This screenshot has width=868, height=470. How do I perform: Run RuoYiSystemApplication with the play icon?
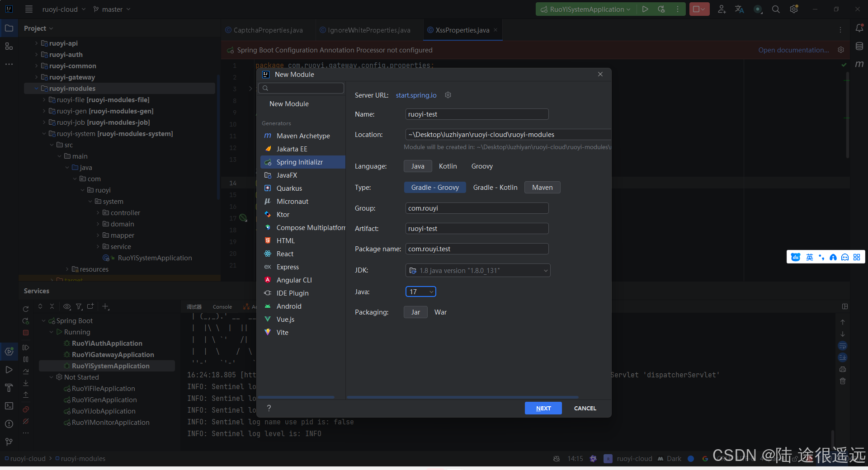click(645, 9)
